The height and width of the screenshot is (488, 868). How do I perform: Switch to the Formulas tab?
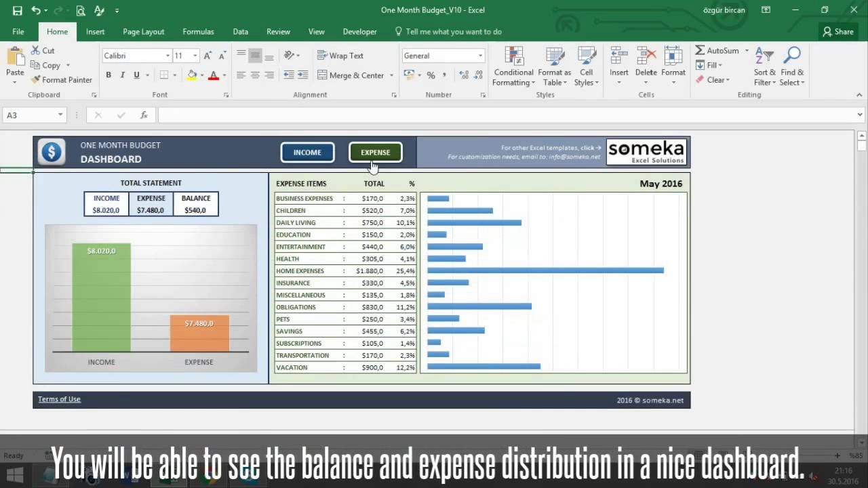point(198,32)
